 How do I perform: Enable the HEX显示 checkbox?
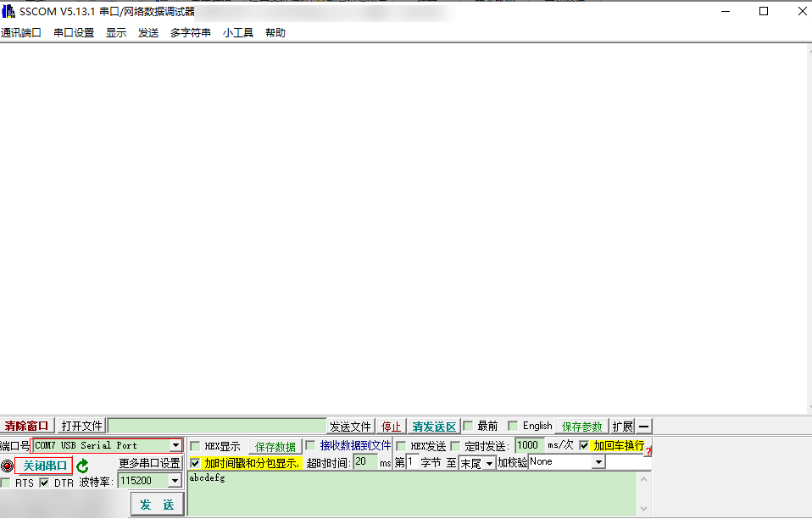pos(195,446)
